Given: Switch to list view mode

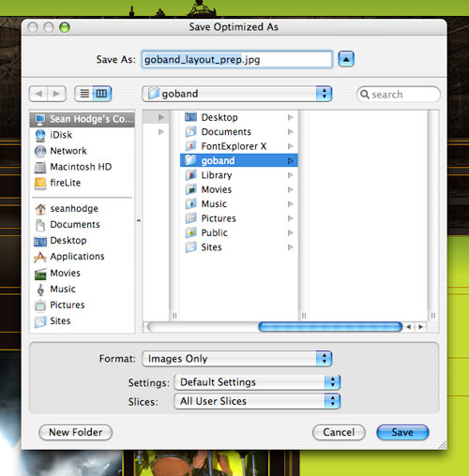Looking at the screenshot, I should tap(84, 94).
